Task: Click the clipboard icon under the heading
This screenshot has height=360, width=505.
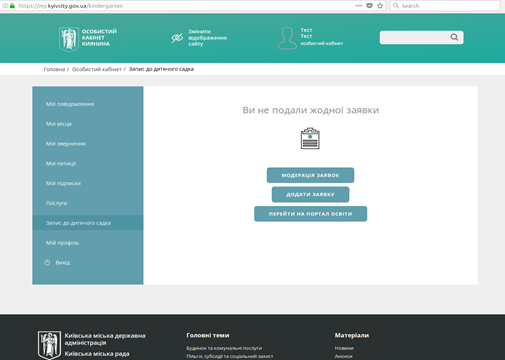Action: tap(310, 138)
